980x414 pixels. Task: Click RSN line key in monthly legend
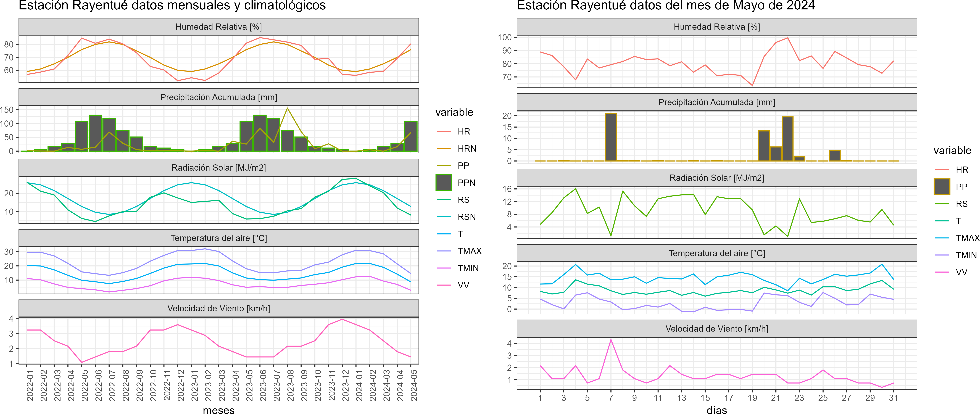pos(444,217)
